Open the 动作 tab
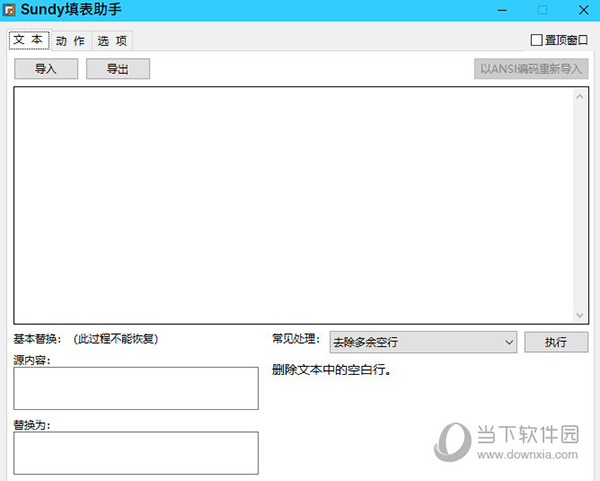This screenshot has width=600, height=481. point(71,41)
